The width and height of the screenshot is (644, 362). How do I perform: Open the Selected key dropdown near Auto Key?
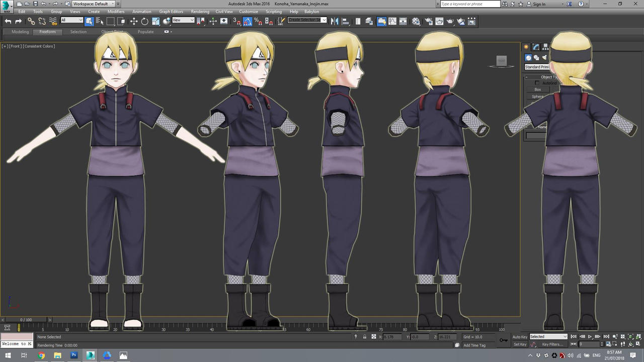click(548, 336)
